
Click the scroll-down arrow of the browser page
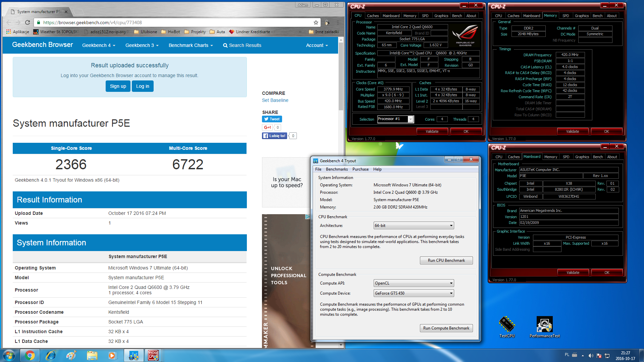coord(341,345)
